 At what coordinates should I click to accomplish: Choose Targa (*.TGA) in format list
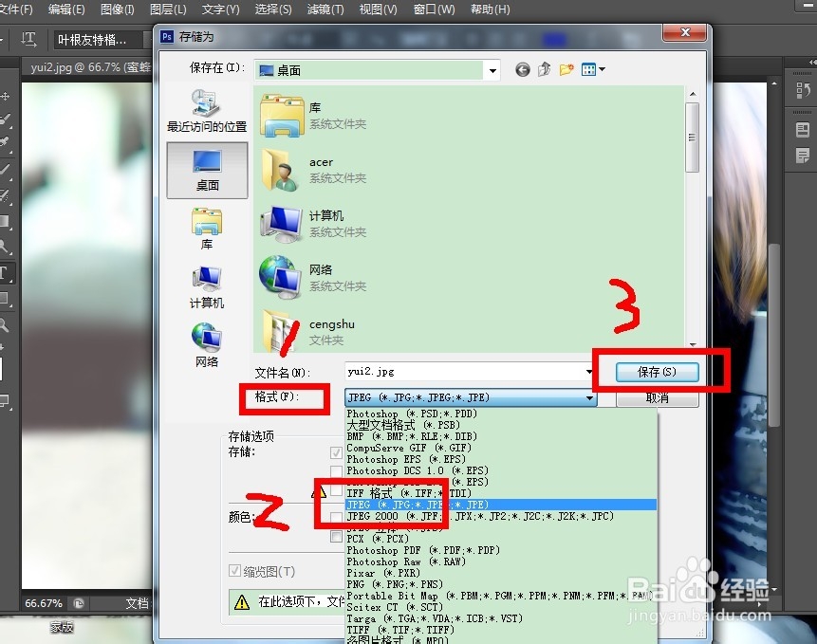click(x=500, y=618)
